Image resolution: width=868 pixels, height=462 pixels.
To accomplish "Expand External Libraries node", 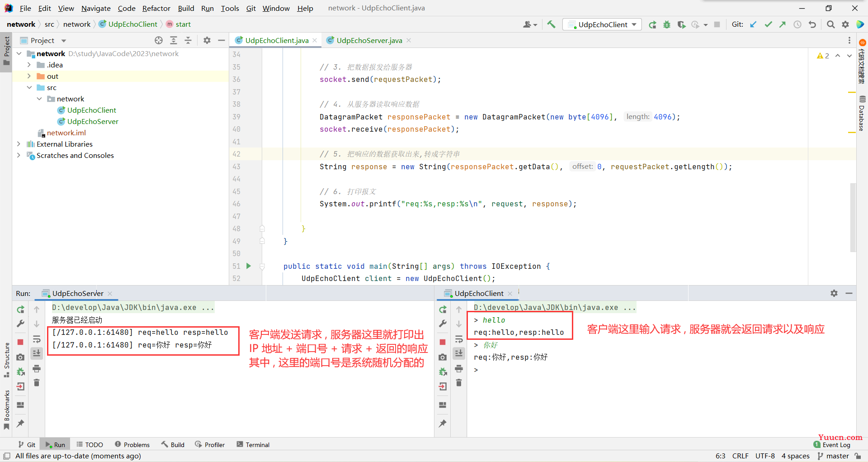I will click(19, 144).
